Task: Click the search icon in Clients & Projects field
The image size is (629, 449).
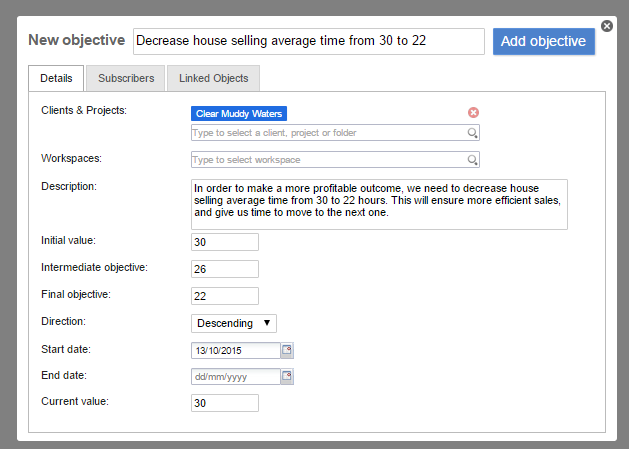Action: click(x=472, y=133)
